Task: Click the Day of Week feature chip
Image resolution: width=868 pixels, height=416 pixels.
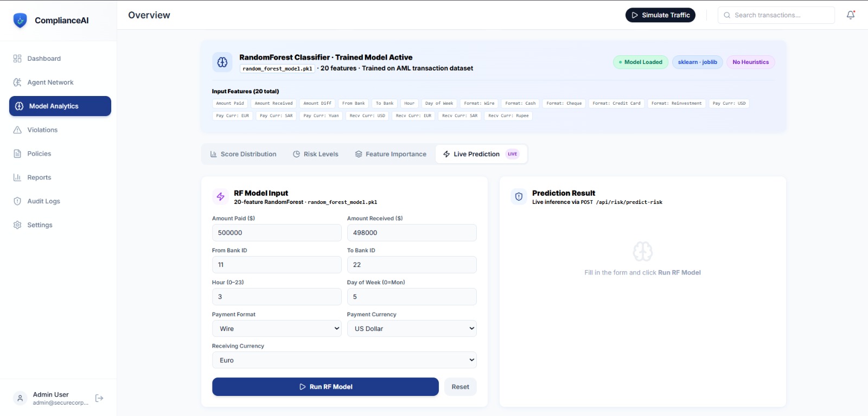Action: tap(439, 103)
